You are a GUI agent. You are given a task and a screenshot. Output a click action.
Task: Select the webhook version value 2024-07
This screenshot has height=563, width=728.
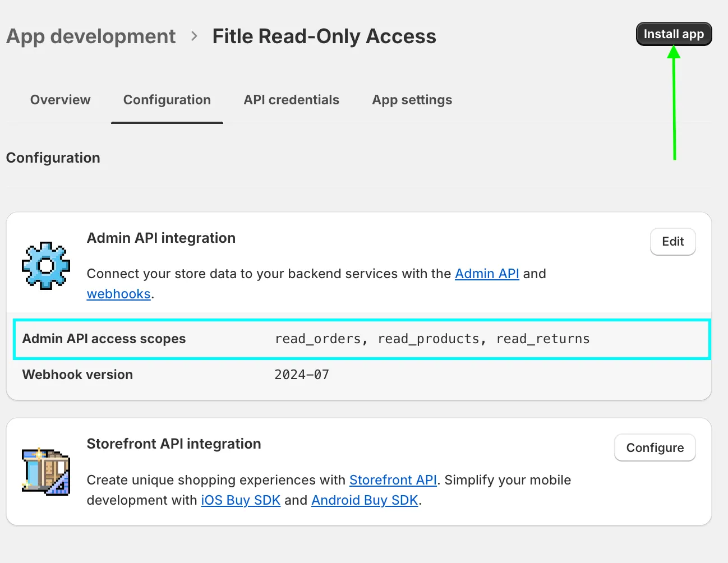302,375
